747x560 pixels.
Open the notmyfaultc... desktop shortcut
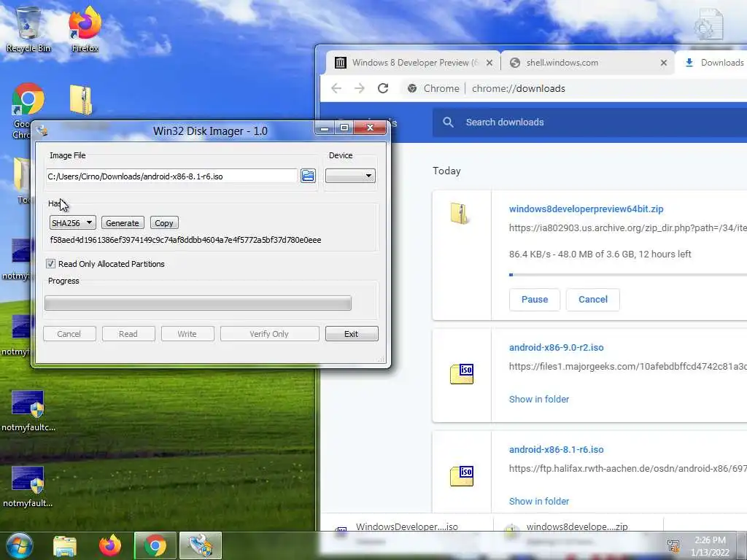28,411
